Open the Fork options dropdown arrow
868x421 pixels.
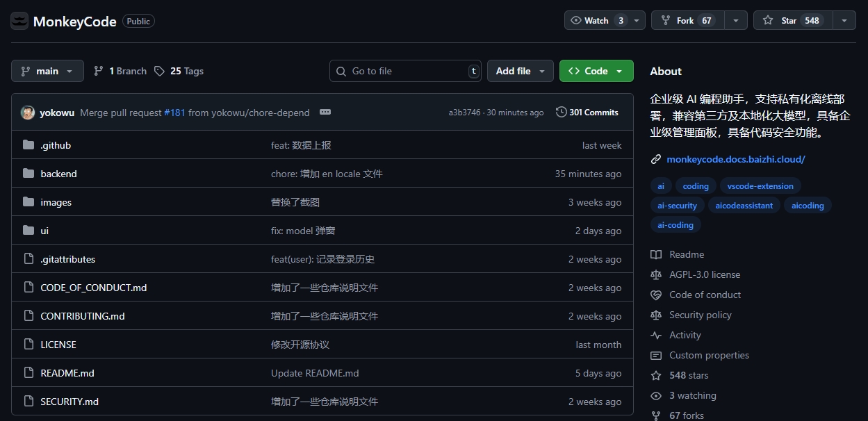[736, 21]
